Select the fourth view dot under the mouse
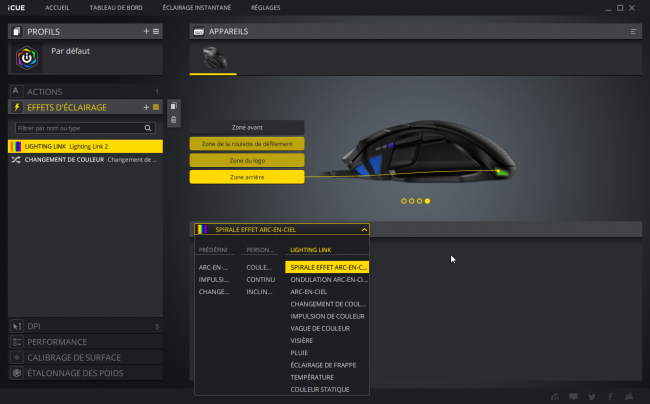Viewport: 650px width, 404px height. click(x=427, y=201)
